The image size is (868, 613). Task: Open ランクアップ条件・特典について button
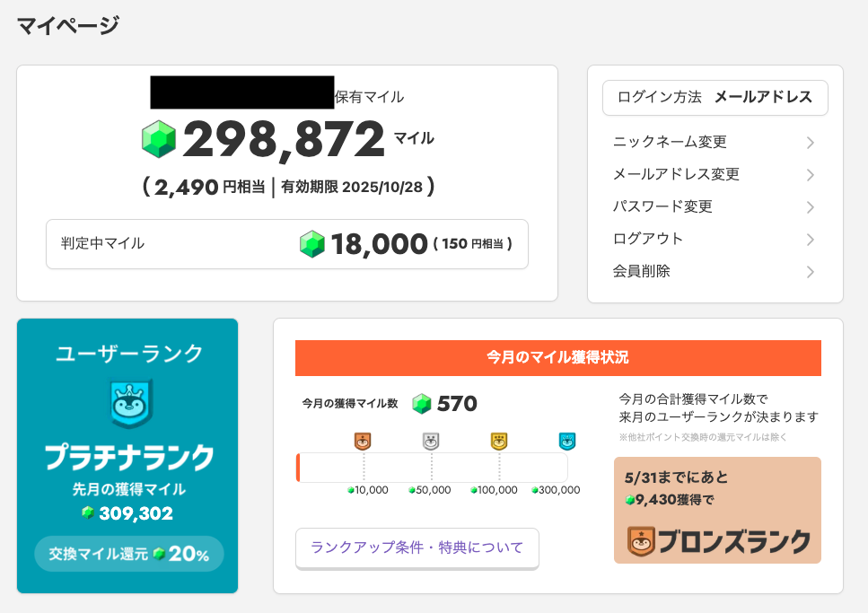tap(417, 548)
